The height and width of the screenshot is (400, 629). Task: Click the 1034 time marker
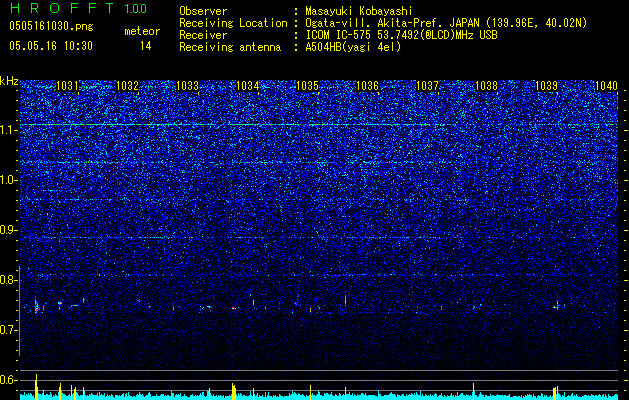click(248, 86)
